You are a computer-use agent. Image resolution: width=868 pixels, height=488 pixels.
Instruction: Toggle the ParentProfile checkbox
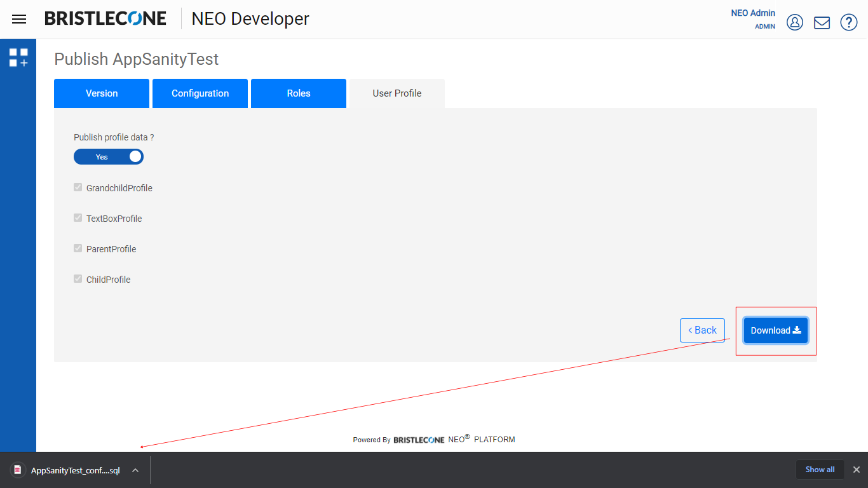(x=78, y=248)
